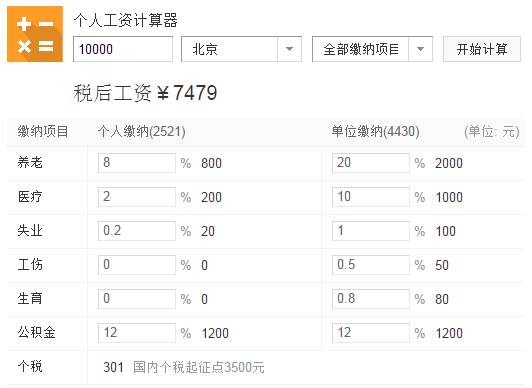Click the 生育 personal percentage field
Image resolution: width=532 pixels, height=388 pixels.
pyautogui.click(x=137, y=299)
